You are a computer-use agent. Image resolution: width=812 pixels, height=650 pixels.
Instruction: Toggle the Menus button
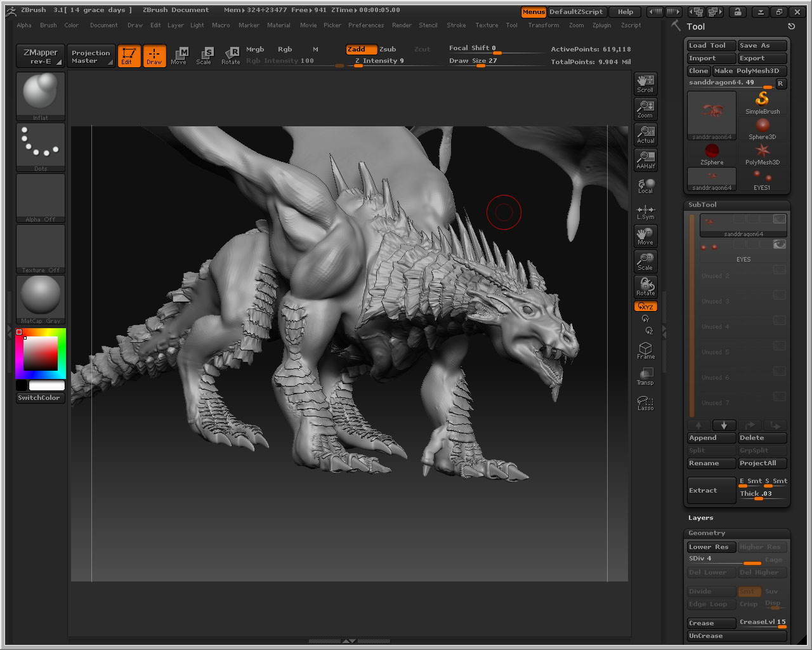click(534, 12)
